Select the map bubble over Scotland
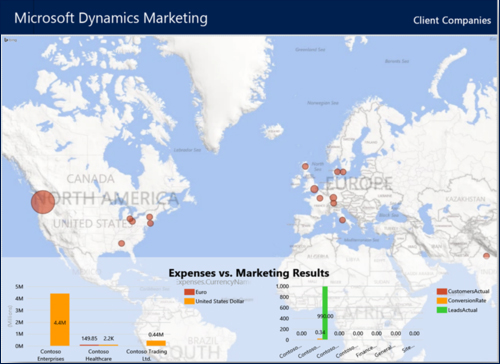Screen dimensions: 500x364 coord(305,166)
